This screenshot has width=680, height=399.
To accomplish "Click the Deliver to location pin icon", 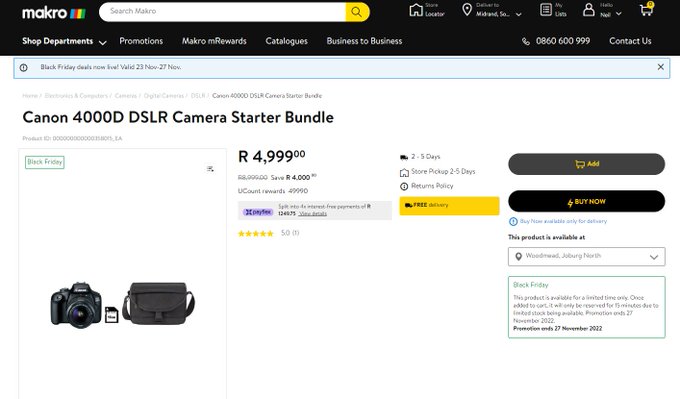I will [467, 10].
